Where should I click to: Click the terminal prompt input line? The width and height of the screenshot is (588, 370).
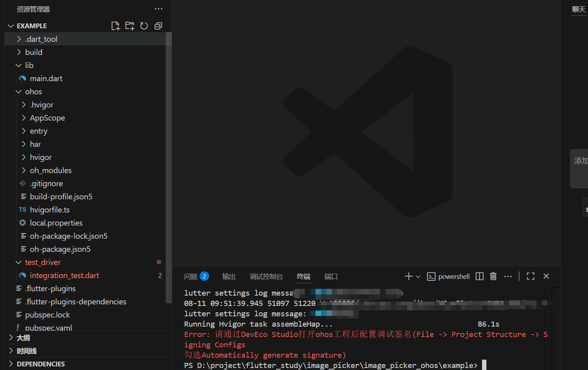pyautogui.click(x=335, y=365)
